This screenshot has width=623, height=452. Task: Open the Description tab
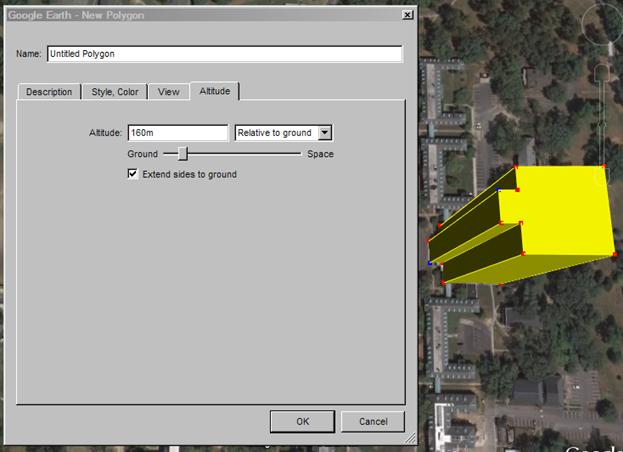click(x=49, y=92)
